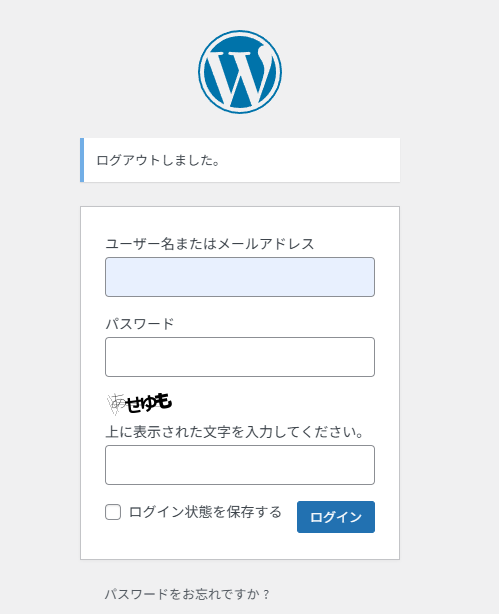The image size is (499, 614).
Task: Click empty space beside the CAPTCHA image
Action: (x=274, y=403)
